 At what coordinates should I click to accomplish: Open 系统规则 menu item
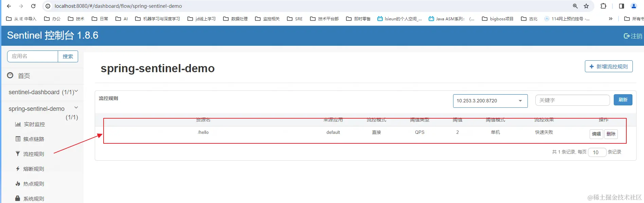[x=34, y=199]
